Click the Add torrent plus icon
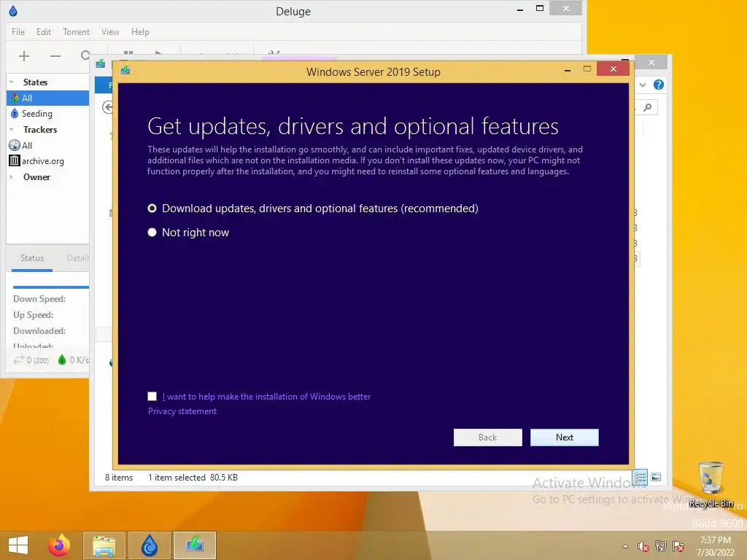The image size is (747, 560). (x=24, y=56)
